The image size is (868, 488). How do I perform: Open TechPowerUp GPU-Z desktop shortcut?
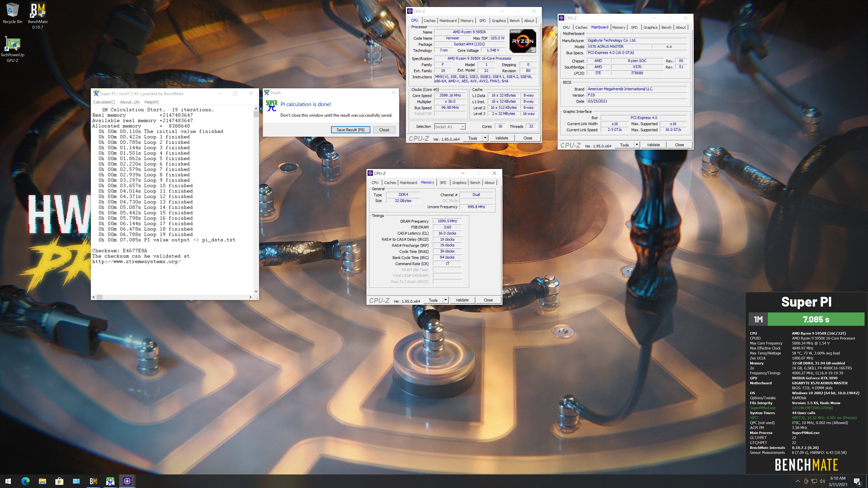pos(12,49)
